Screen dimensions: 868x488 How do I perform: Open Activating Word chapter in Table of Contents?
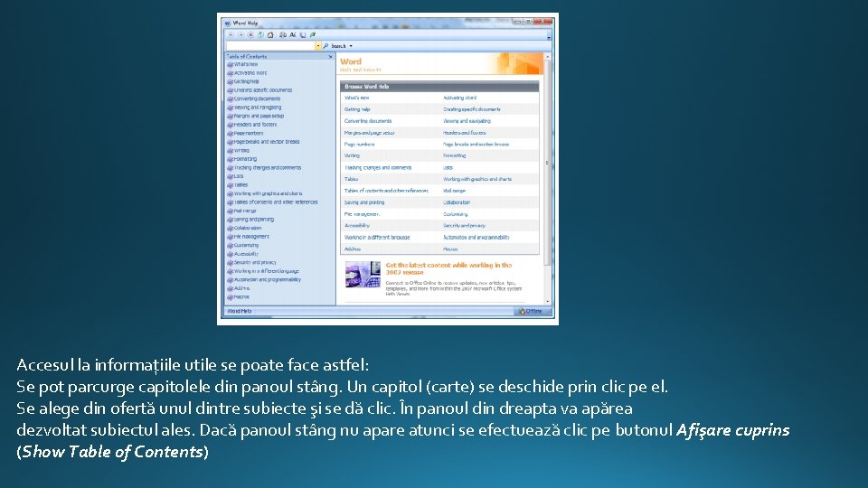[x=246, y=72]
